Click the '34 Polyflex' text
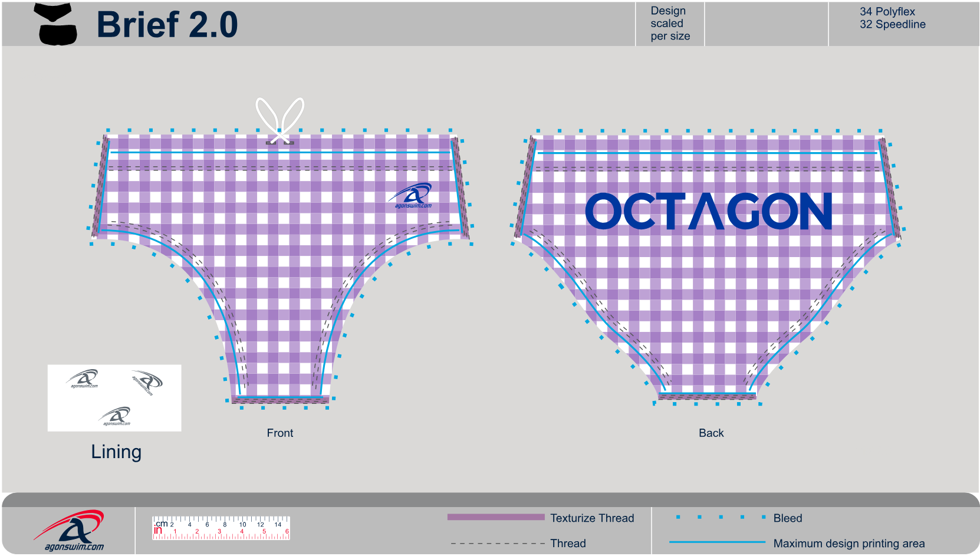Image resolution: width=980 pixels, height=556 pixels. (x=887, y=11)
